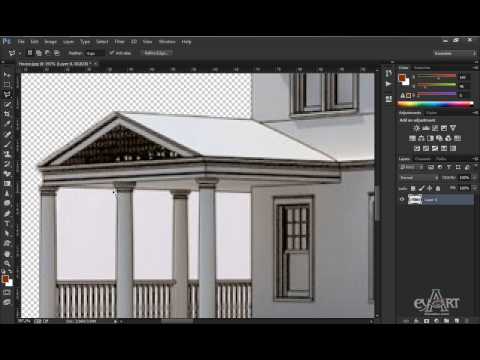480x360 pixels.
Task: Select the Layer 0 thumbnail
Action: pos(415,200)
